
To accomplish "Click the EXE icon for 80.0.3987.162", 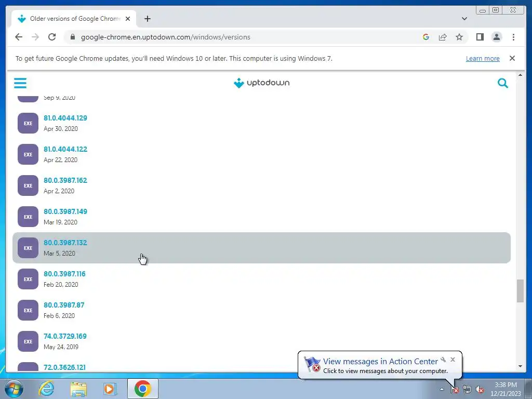I will pos(28,185).
